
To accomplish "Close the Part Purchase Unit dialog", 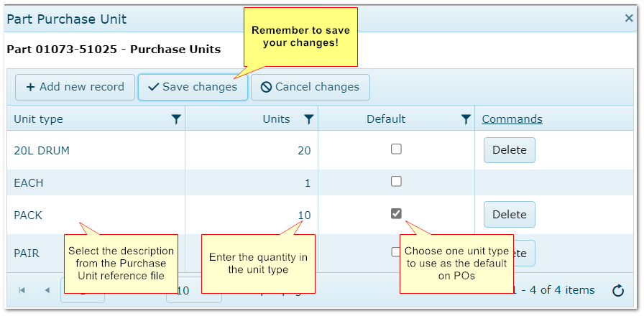I will point(629,19).
